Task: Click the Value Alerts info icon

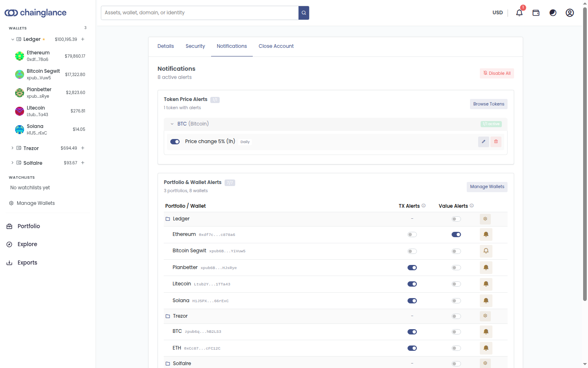Action: click(x=472, y=206)
